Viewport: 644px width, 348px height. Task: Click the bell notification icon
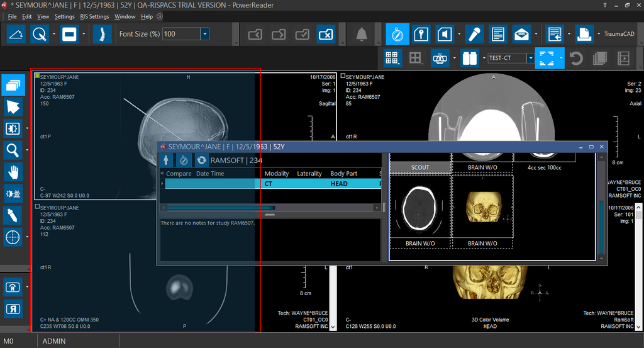pos(362,34)
